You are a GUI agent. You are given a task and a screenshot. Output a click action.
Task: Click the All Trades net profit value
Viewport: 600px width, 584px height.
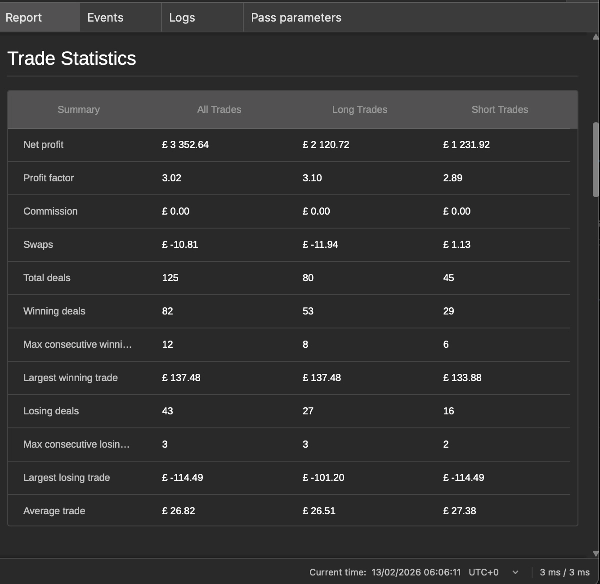(185, 145)
